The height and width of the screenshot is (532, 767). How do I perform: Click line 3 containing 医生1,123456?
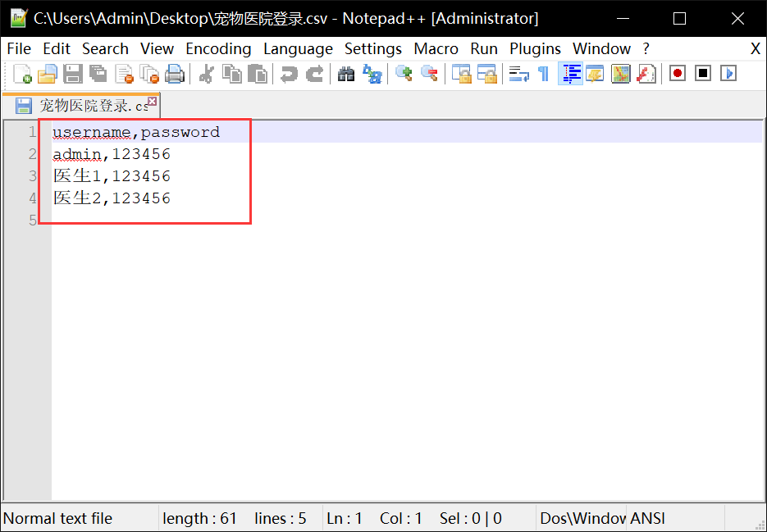(x=112, y=176)
